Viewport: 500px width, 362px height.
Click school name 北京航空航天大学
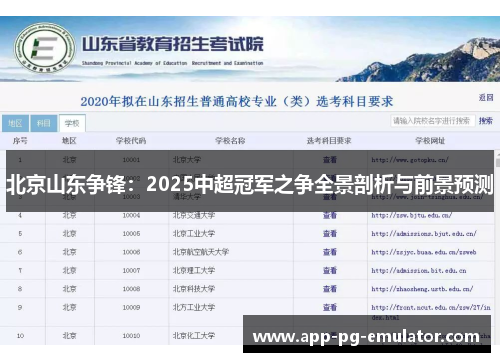pos(201,252)
